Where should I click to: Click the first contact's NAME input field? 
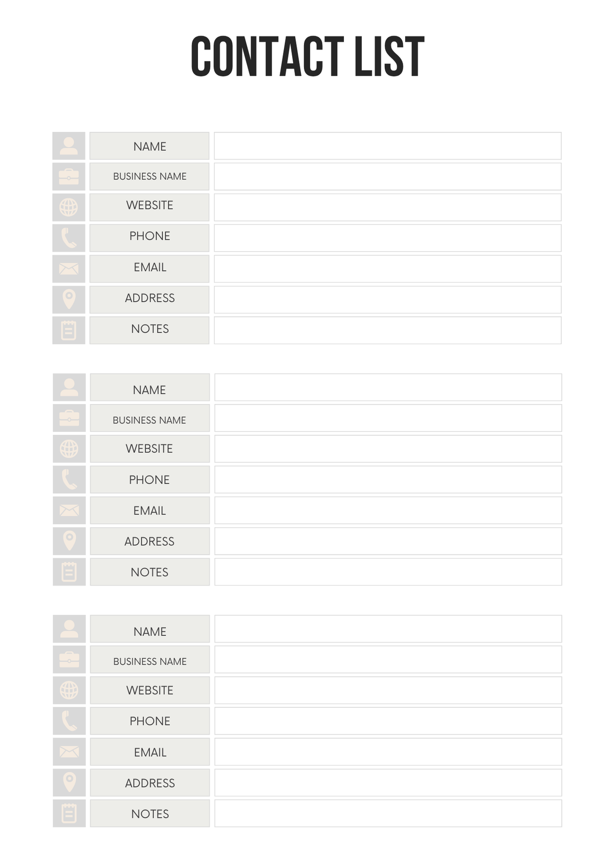(x=387, y=146)
